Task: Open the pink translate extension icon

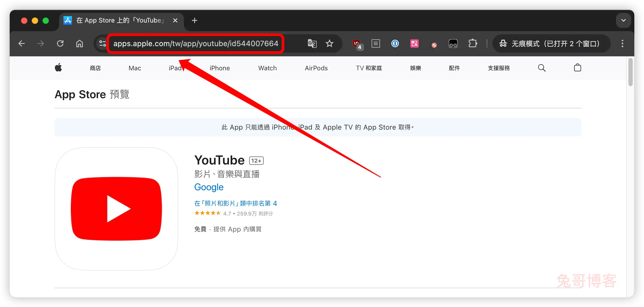Action: click(x=414, y=43)
